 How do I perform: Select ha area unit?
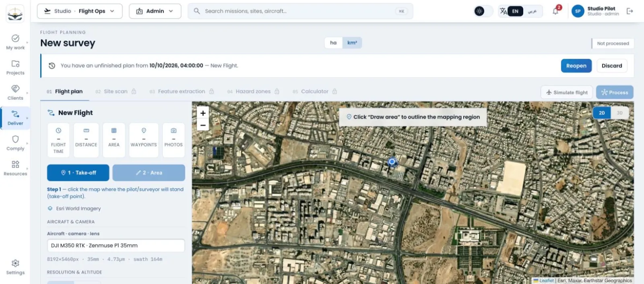pos(333,43)
